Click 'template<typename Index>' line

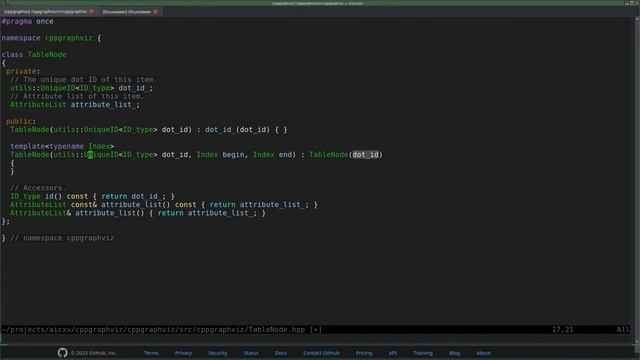point(62,146)
